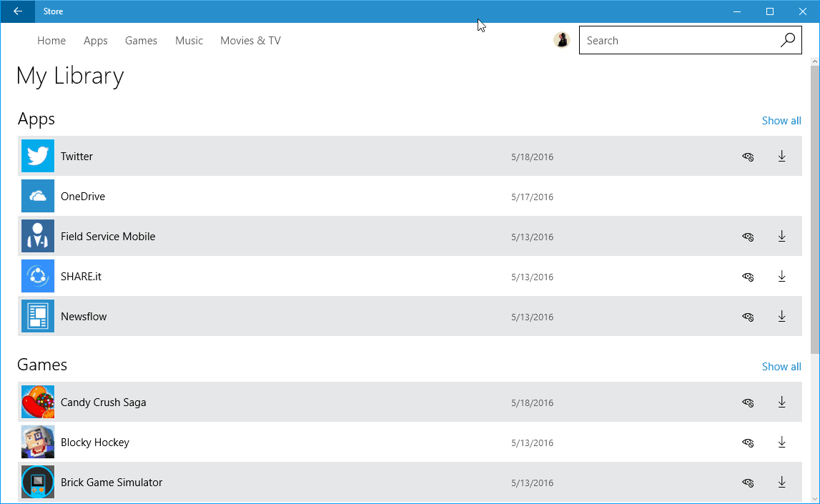The width and height of the screenshot is (820, 504).
Task: Hide Newsflow from the library
Action: (x=748, y=316)
